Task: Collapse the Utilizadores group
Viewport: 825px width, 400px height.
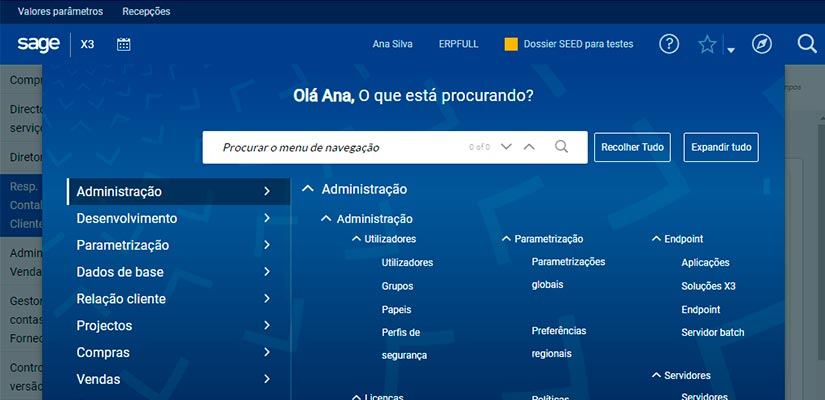Action: (356, 239)
